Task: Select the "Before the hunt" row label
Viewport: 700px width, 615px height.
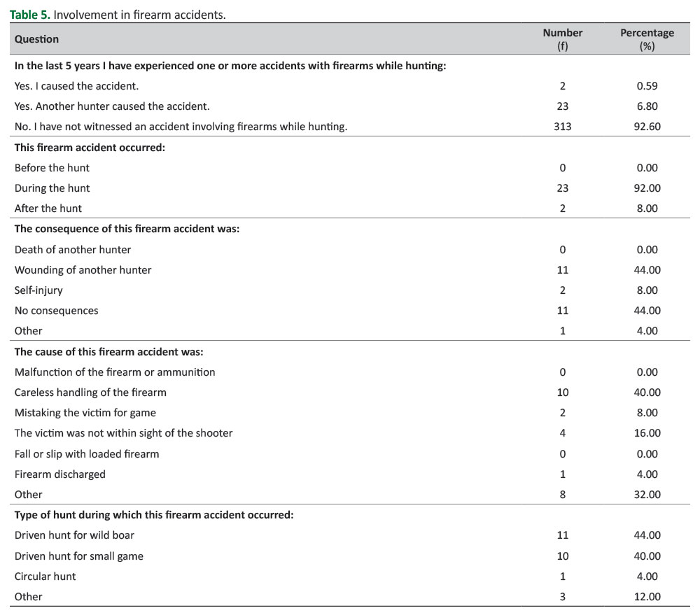Action: (x=52, y=168)
